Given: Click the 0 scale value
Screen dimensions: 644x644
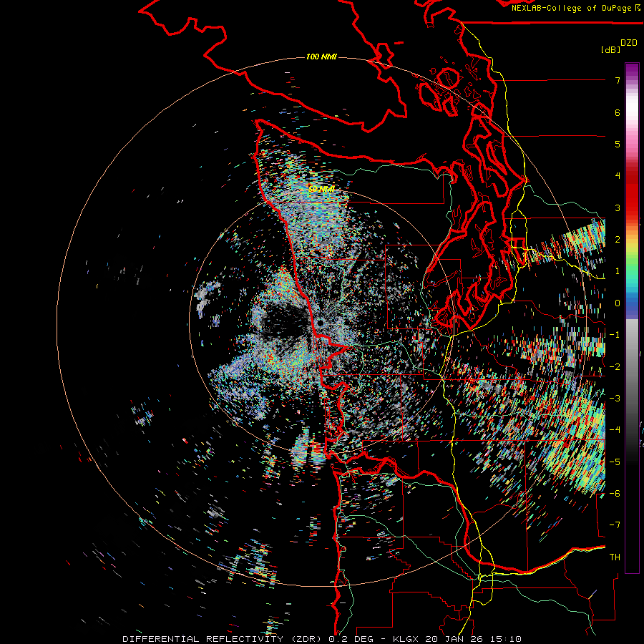Looking at the screenshot, I should coord(618,303).
